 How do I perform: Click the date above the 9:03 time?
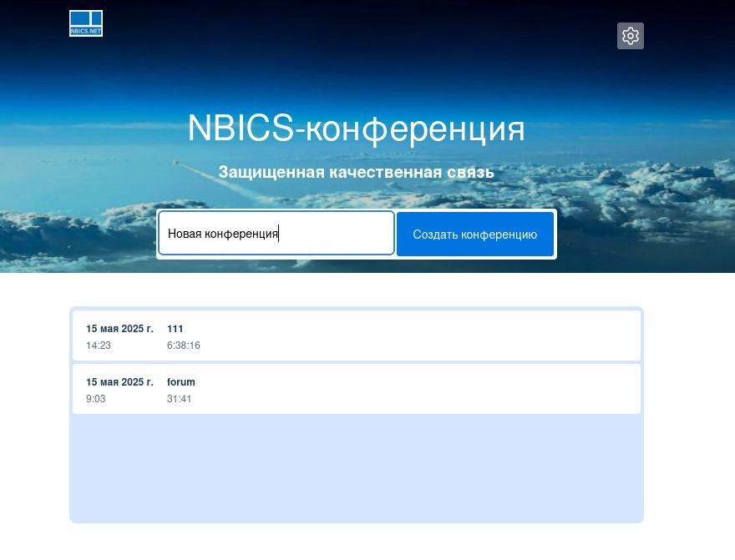click(119, 382)
